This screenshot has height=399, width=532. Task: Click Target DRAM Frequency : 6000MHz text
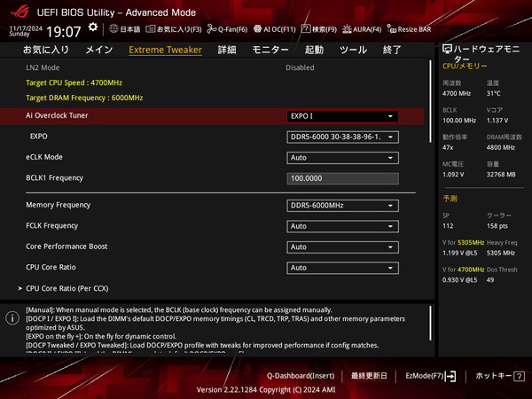click(x=84, y=98)
